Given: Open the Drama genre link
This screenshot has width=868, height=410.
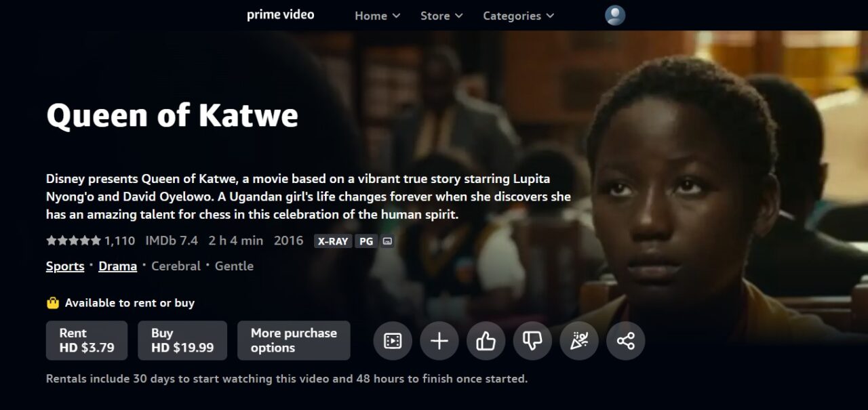Looking at the screenshot, I should (x=118, y=266).
